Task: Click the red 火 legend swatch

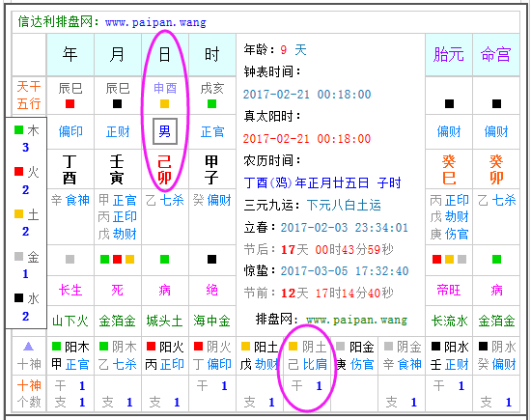Action: 19,172
